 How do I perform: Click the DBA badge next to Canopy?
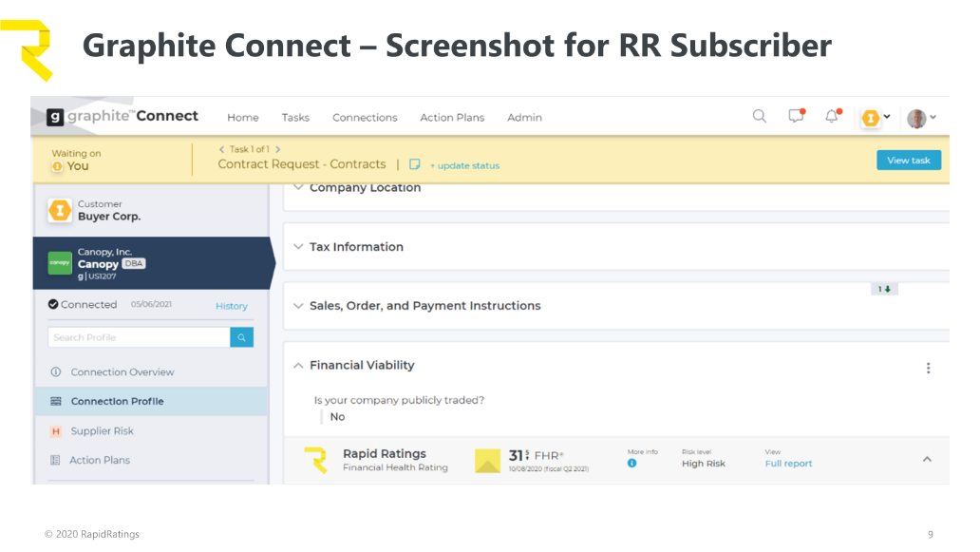[x=134, y=264]
